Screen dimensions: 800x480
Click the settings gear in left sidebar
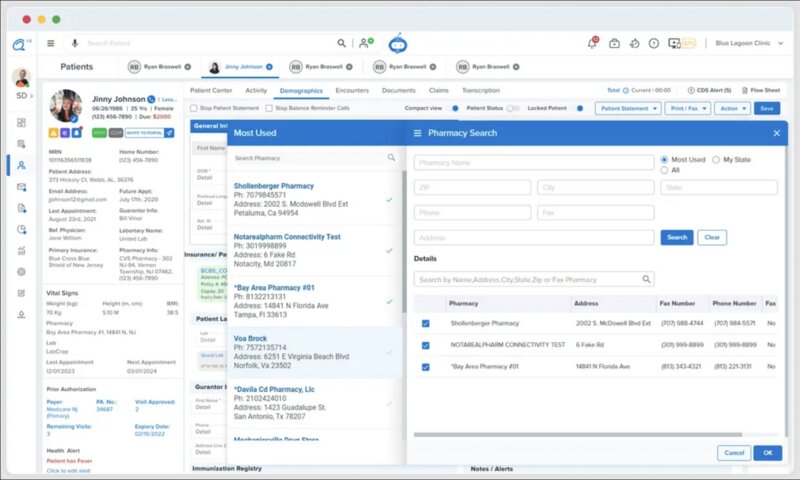[x=21, y=271]
